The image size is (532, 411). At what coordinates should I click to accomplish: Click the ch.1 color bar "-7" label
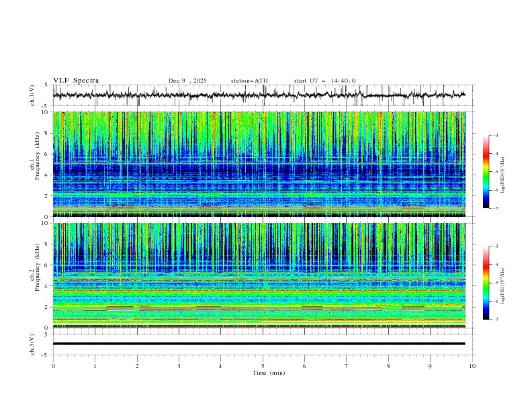click(x=496, y=208)
